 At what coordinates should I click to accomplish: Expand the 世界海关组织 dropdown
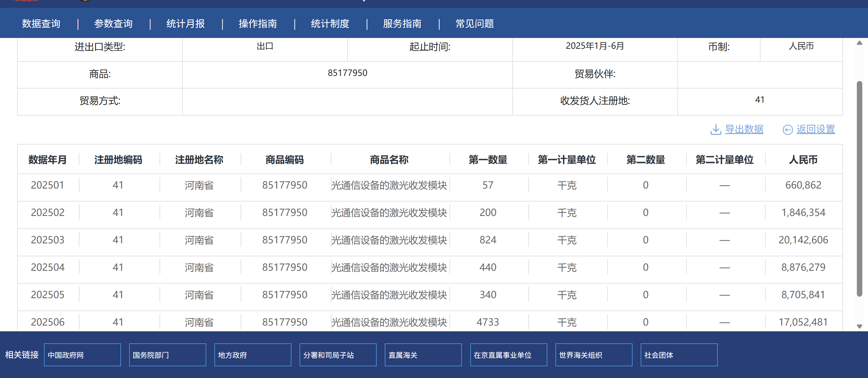594,355
